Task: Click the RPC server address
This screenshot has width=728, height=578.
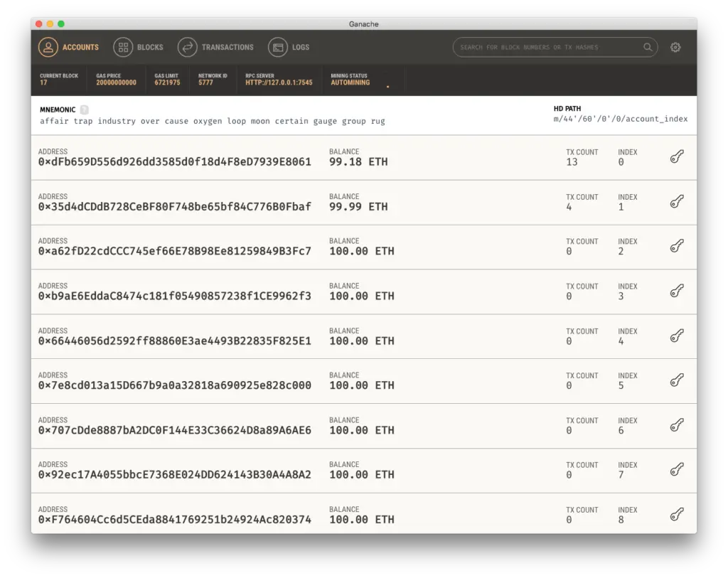Action: [279, 82]
